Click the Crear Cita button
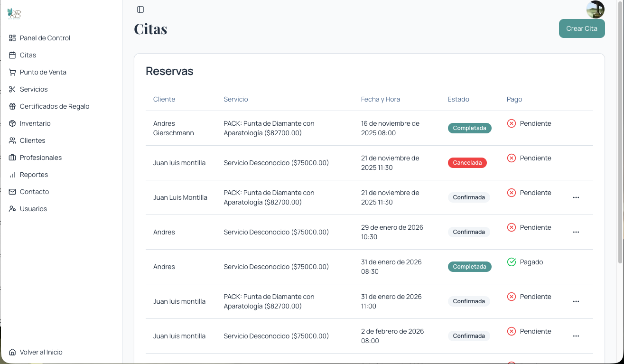624x364 pixels. tap(582, 28)
